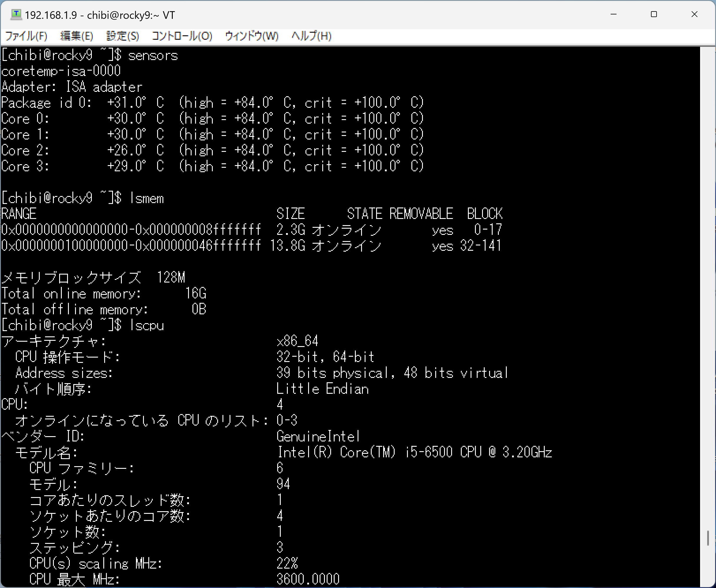Image resolution: width=716 pixels, height=588 pixels.
Task: Close the Tera Term window
Action: click(694, 14)
